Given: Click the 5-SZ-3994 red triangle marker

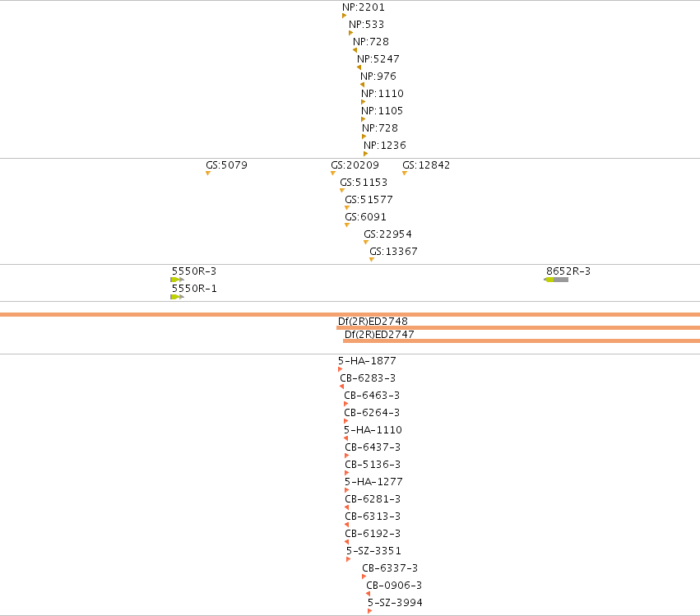Looking at the screenshot, I should tap(369, 611).
